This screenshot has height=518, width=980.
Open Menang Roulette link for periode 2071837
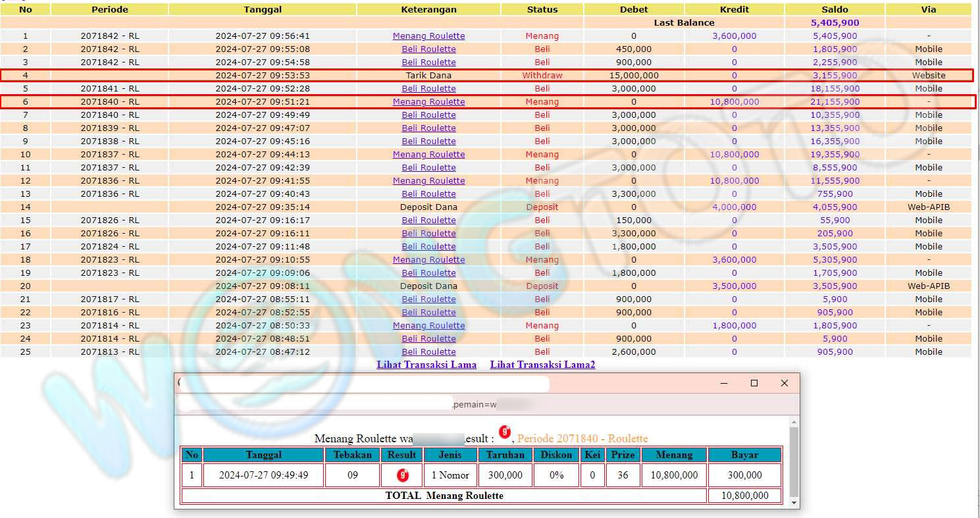428,155
